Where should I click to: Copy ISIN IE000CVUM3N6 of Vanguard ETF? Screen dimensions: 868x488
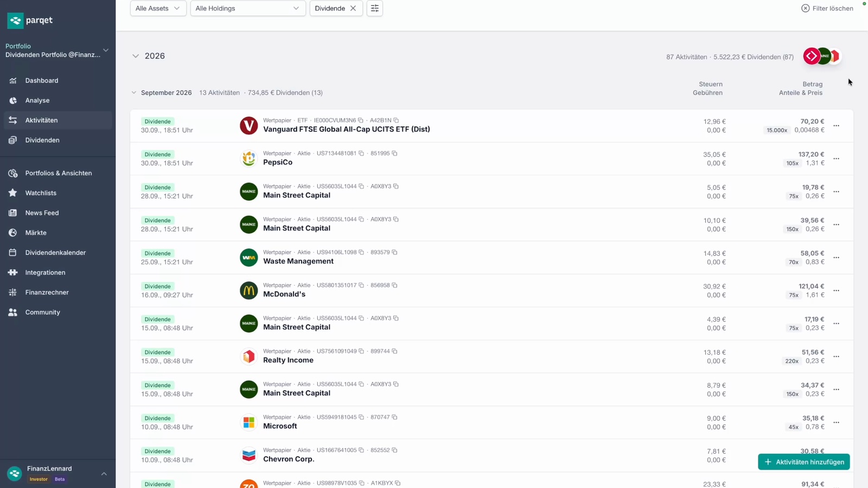pyautogui.click(x=361, y=120)
